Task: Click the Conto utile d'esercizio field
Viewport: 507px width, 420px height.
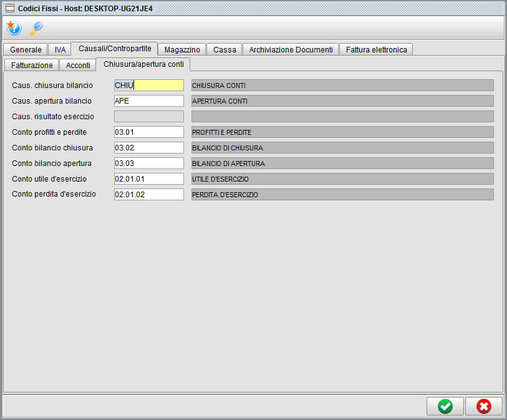Action: click(149, 179)
